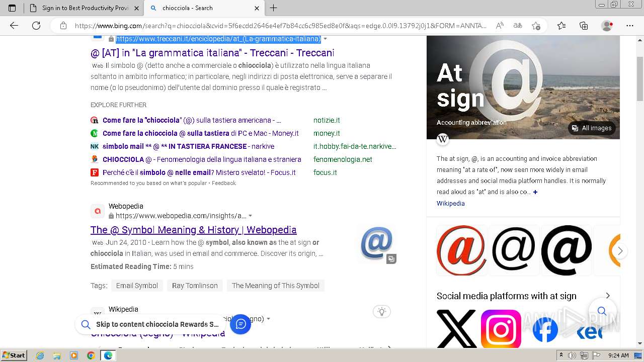
Task: Open the Bing chat bubble button
Action: [x=240, y=324]
